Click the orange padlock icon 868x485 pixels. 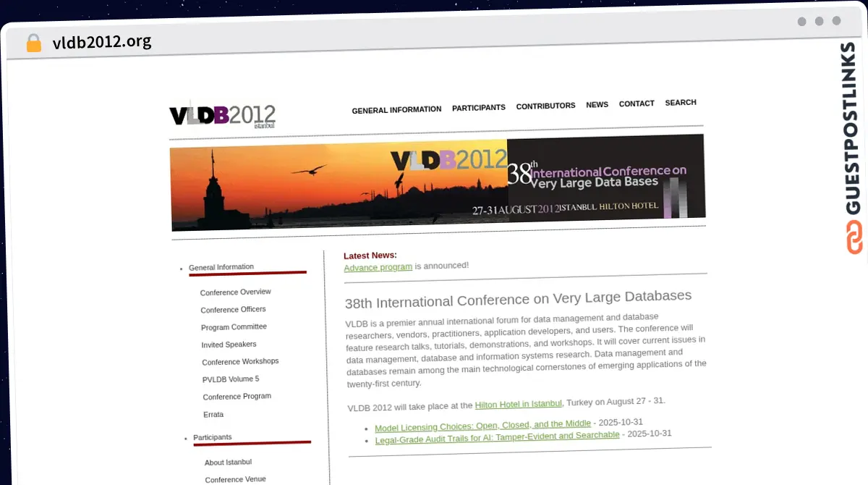pyautogui.click(x=33, y=43)
